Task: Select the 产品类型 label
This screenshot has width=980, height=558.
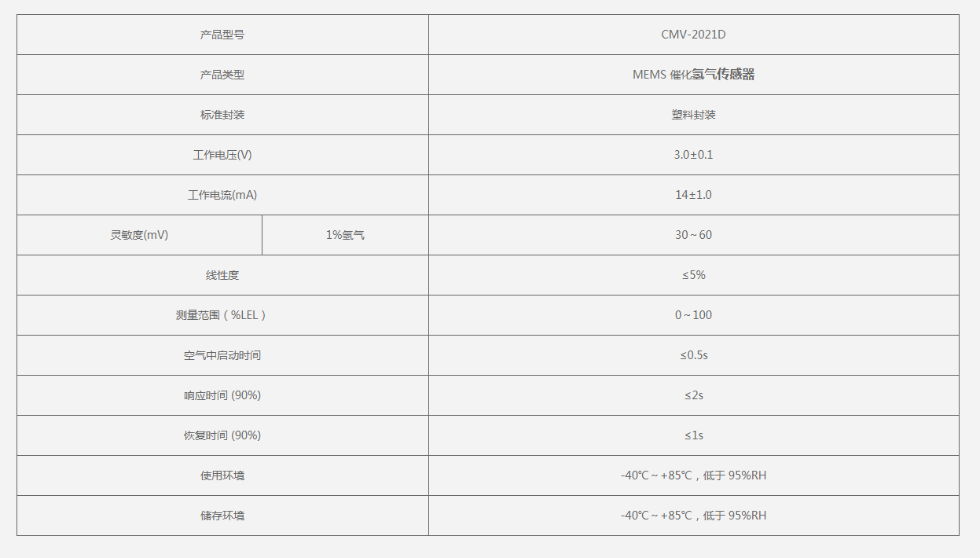Action: point(222,75)
